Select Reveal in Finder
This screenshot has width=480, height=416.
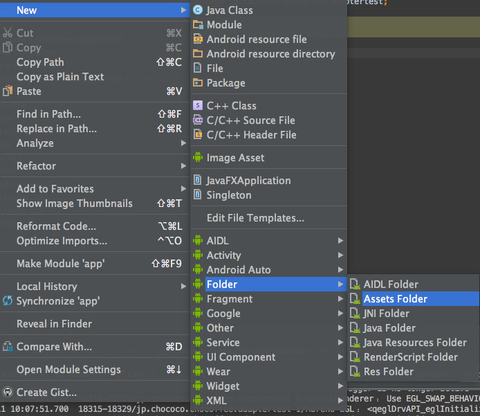point(95,324)
